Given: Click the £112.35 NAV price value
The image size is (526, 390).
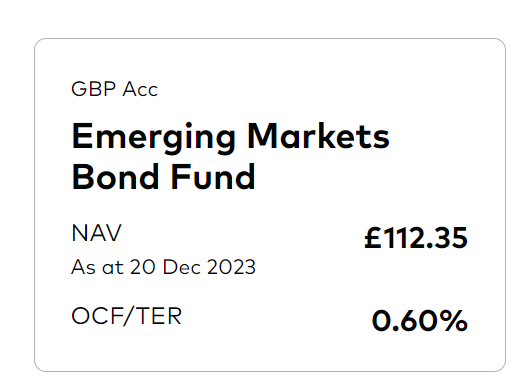Looking at the screenshot, I should 416,238.
